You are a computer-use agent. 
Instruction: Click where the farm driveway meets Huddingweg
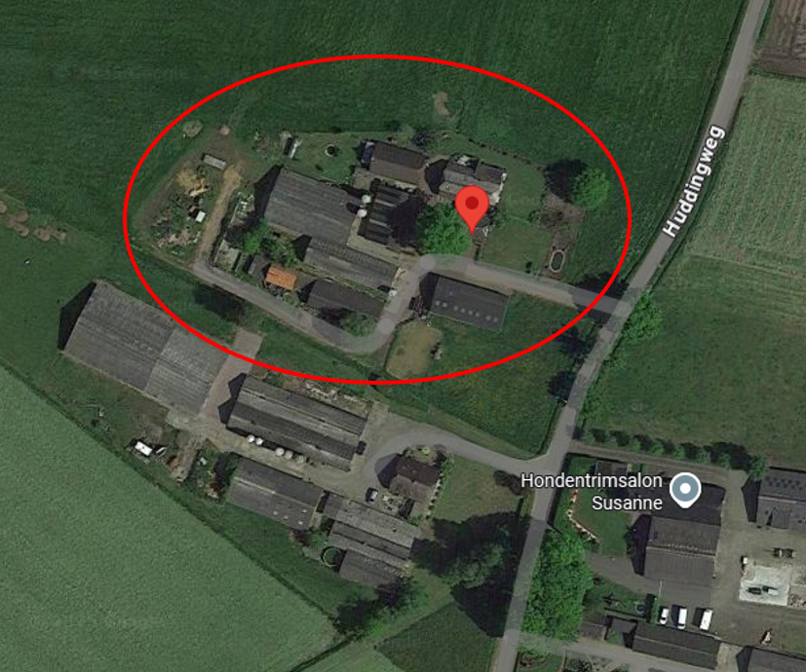(x=621, y=306)
